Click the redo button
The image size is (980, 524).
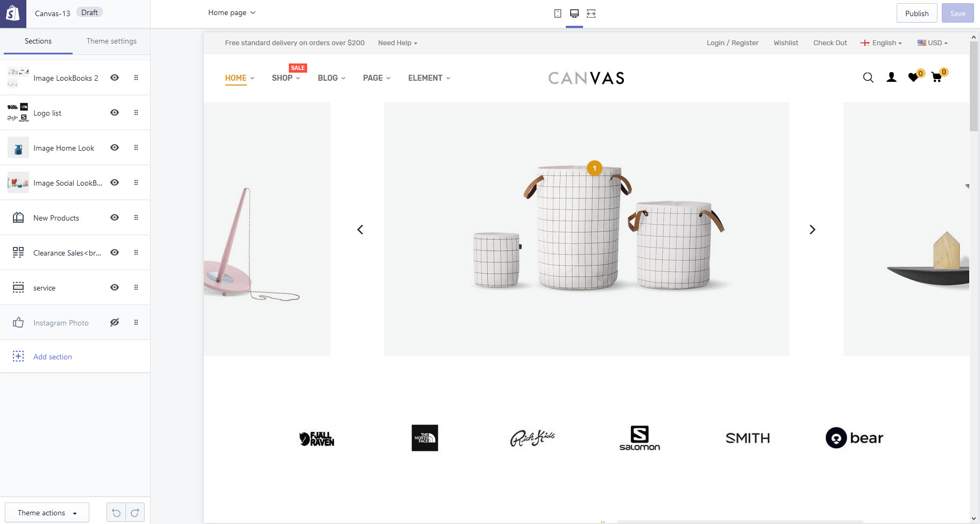[135, 513]
